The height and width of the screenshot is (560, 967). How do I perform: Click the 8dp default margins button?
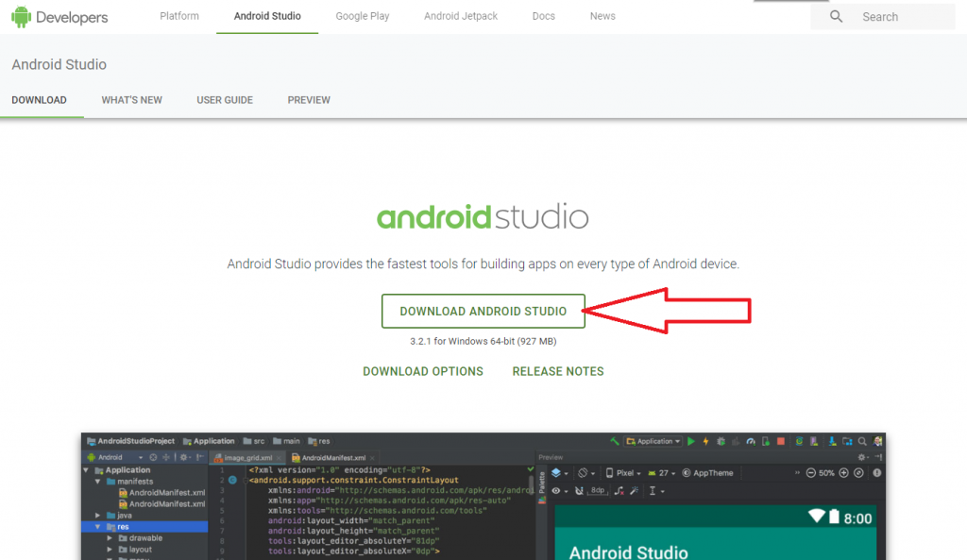point(598,491)
